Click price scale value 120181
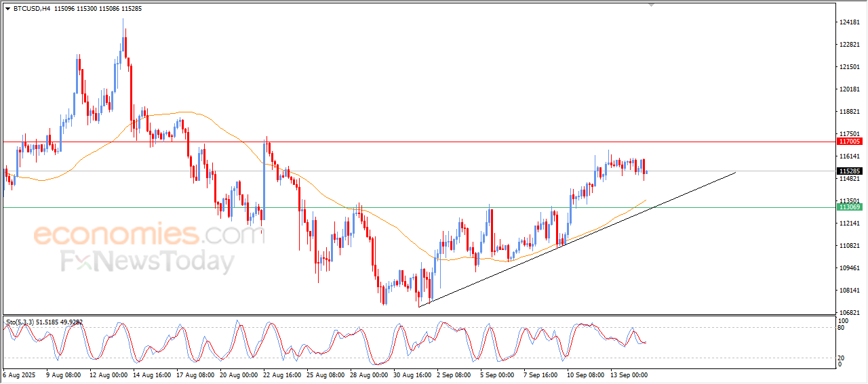Image resolution: width=868 pixels, height=384 pixels. (850, 89)
